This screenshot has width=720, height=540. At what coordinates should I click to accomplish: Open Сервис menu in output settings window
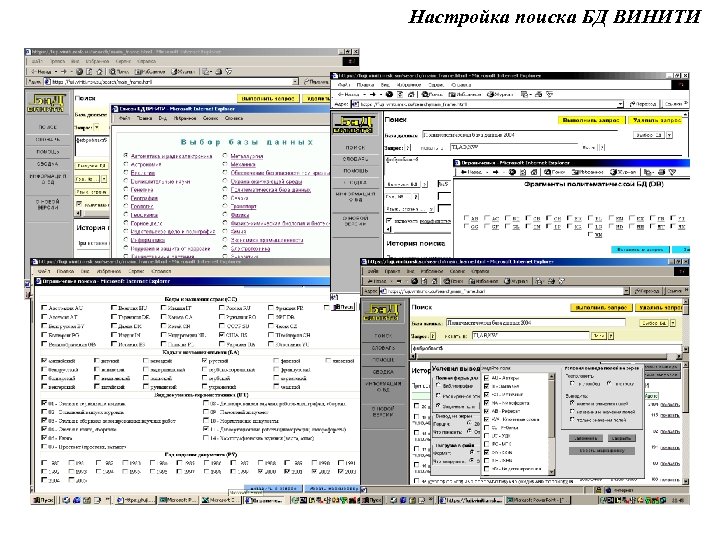pos(457,271)
